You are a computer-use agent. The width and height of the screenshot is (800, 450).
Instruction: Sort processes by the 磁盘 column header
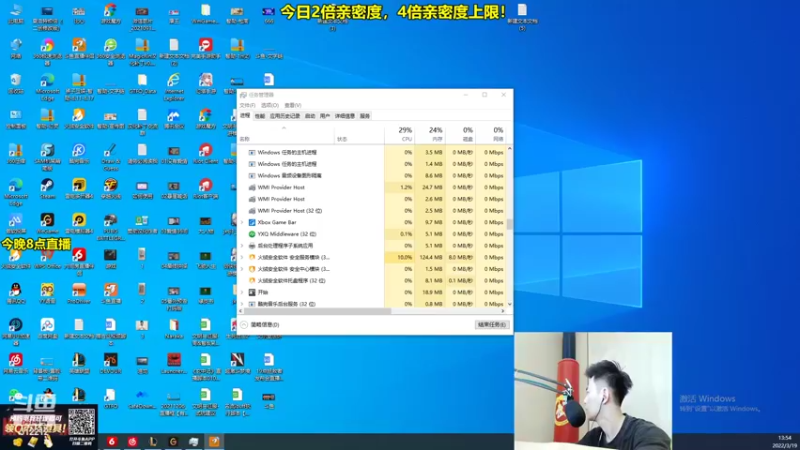(x=460, y=134)
